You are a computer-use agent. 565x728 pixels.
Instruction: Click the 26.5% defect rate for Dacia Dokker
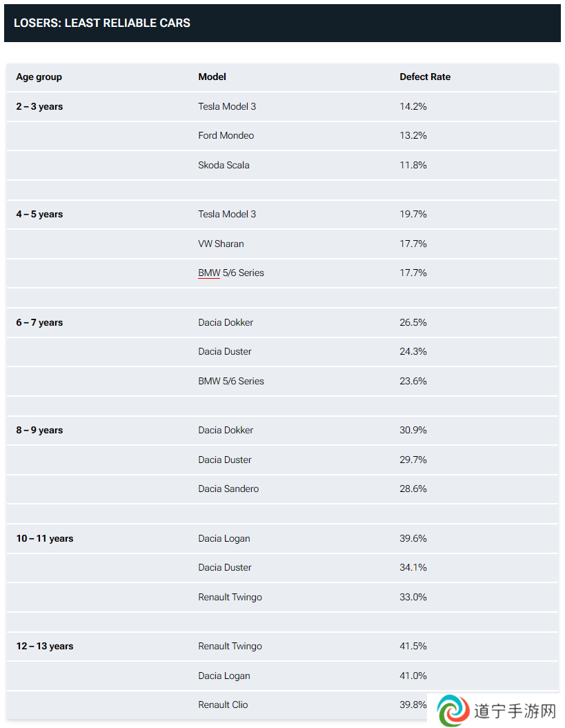tap(413, 323)
